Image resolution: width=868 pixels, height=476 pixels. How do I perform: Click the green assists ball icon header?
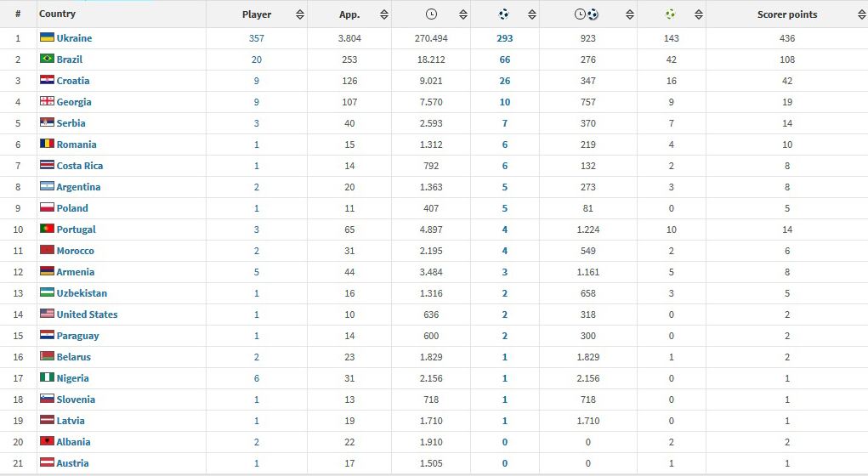coord(670,14)
